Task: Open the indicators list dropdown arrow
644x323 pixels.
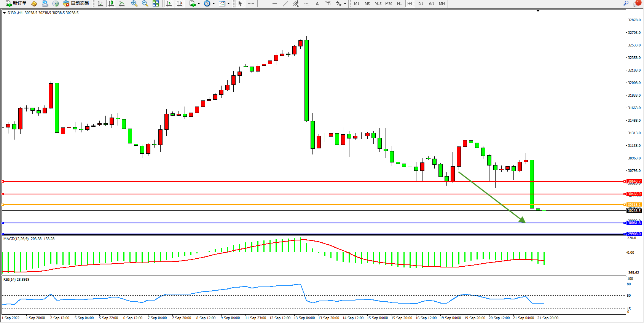Action: pyautogui.click(x=199, y=3)
